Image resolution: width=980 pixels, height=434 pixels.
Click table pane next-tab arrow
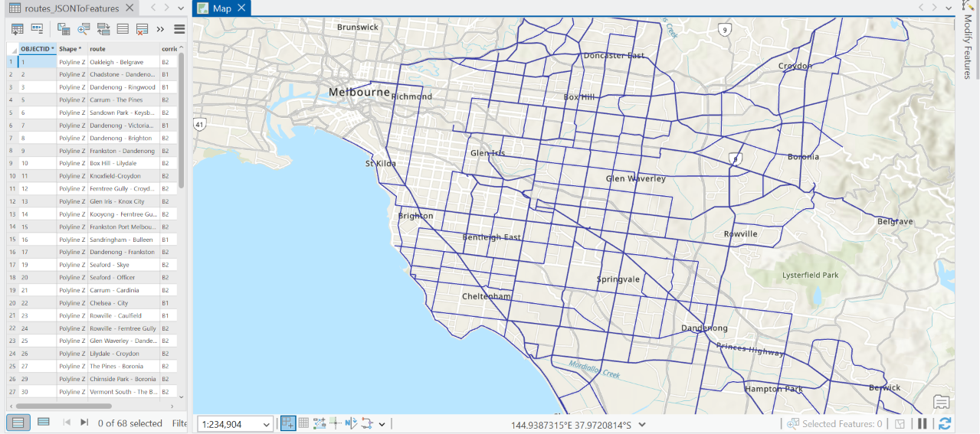[x=166, y=8]
